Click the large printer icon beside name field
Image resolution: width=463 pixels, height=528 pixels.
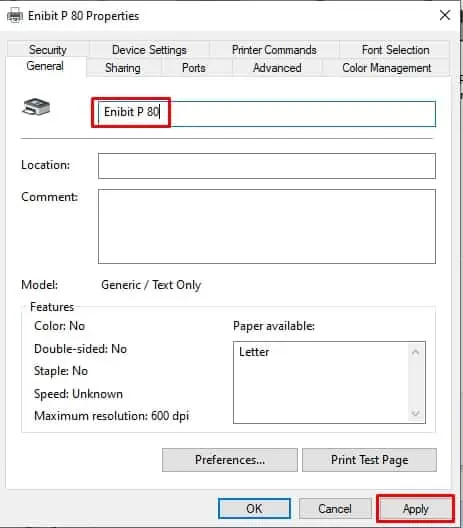36,107
